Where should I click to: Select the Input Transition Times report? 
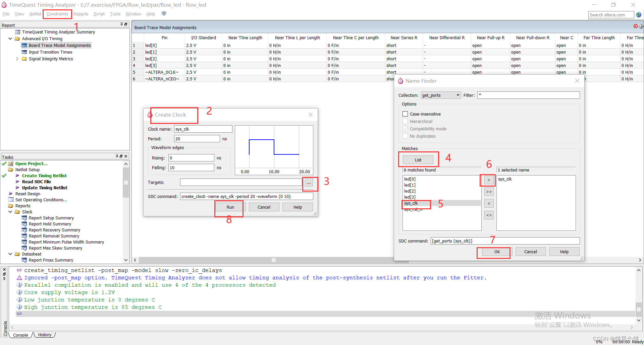50,52
